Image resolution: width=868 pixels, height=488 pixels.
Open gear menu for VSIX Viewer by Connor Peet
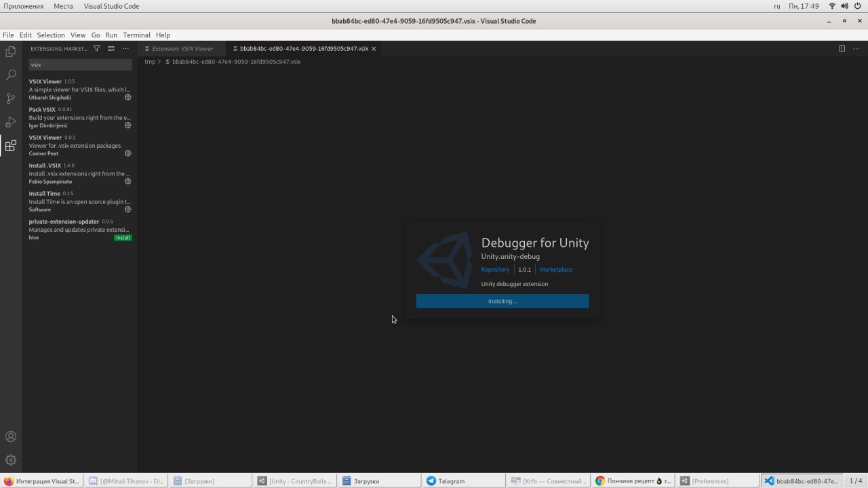[127, 153]
